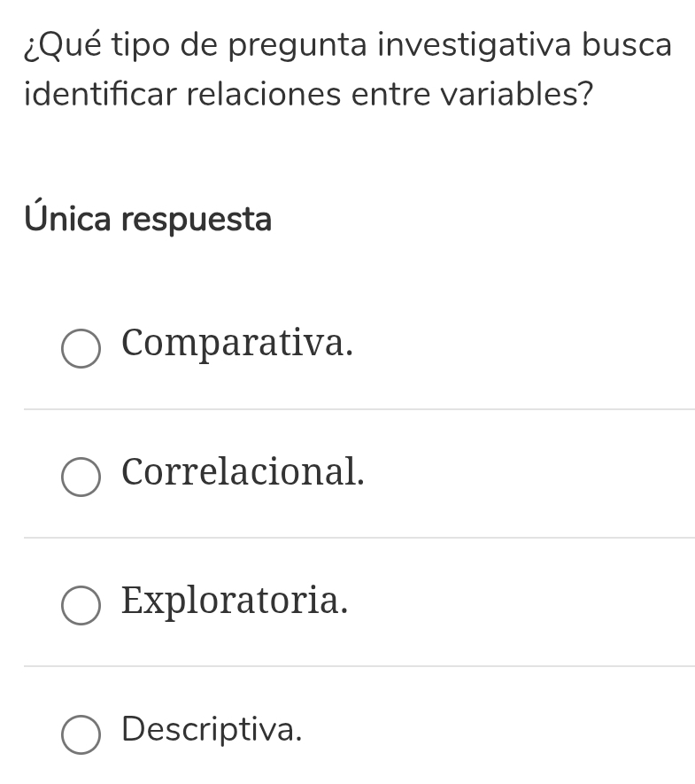Click the divider below the Comparativa option

(x=359, y=409)
